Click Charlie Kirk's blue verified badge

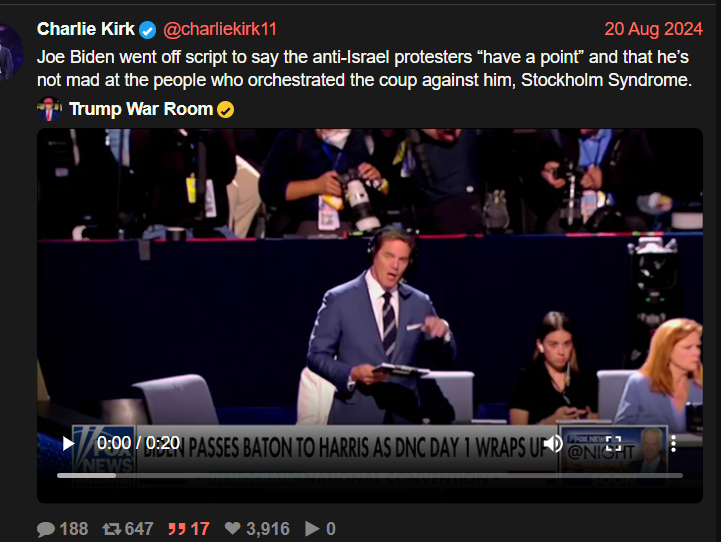(x=148, y=30)
